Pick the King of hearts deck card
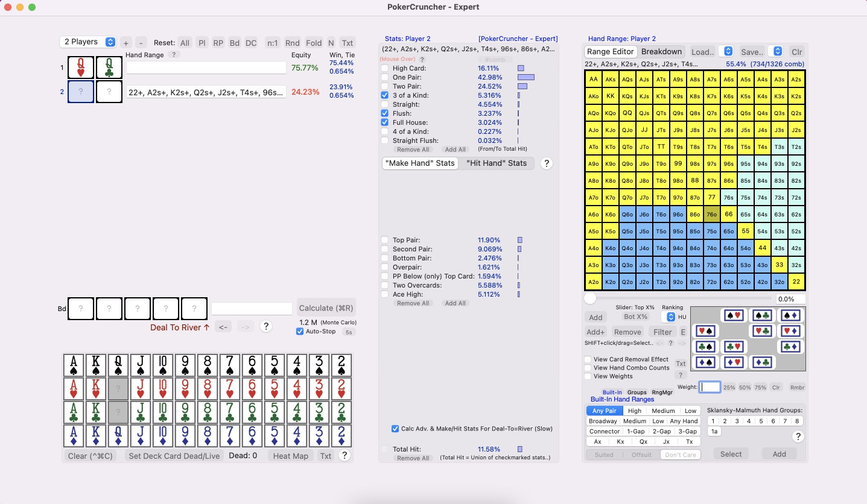Screen dimensions: 867x504 97,389
